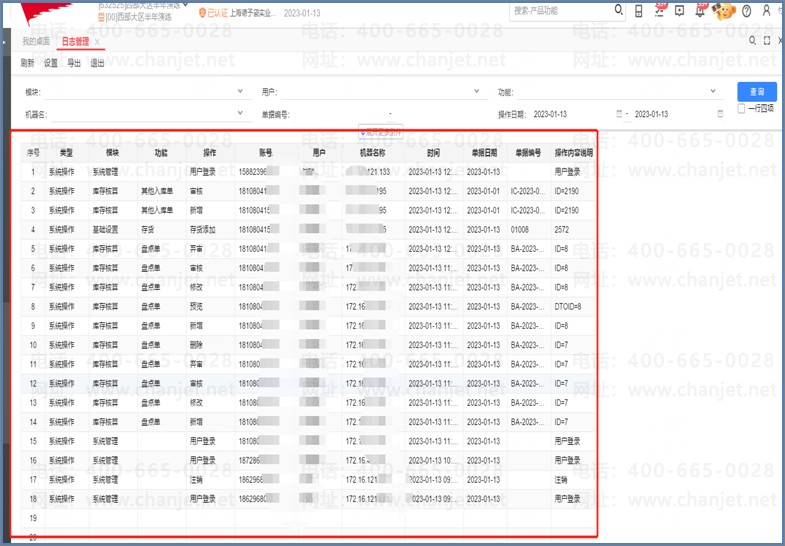Click the 账号 column header

[266, 153]
